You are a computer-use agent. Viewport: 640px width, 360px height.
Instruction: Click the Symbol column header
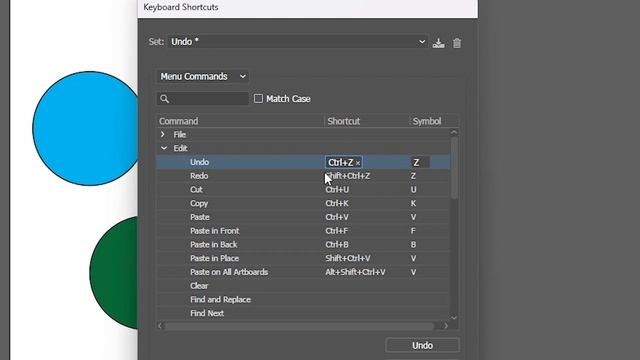(434, 121)
